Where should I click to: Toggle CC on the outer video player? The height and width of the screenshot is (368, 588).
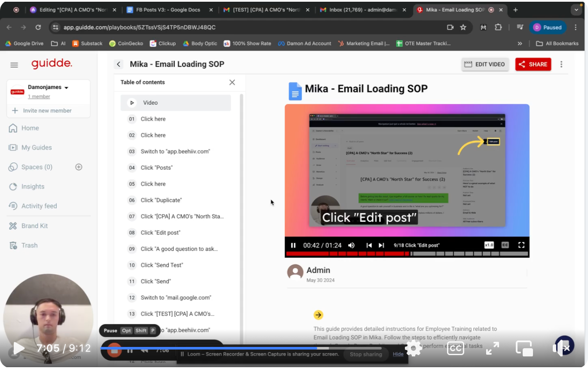(x=455, y=348)
